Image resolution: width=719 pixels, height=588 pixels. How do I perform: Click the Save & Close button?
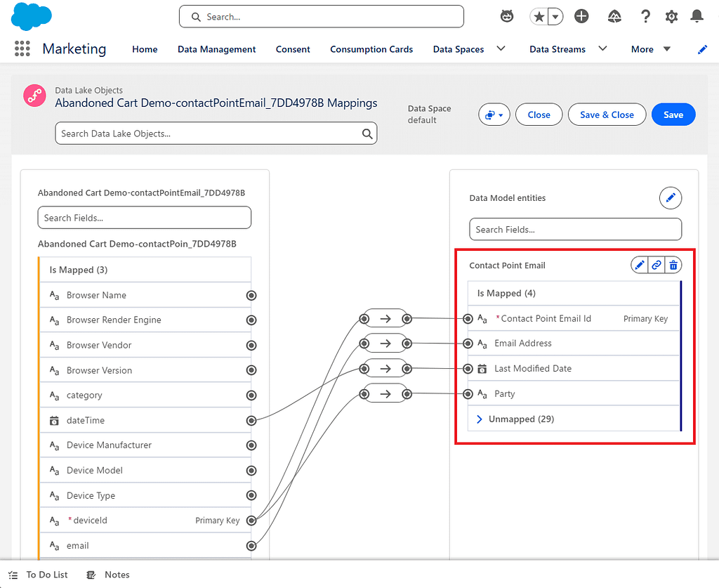607,115
